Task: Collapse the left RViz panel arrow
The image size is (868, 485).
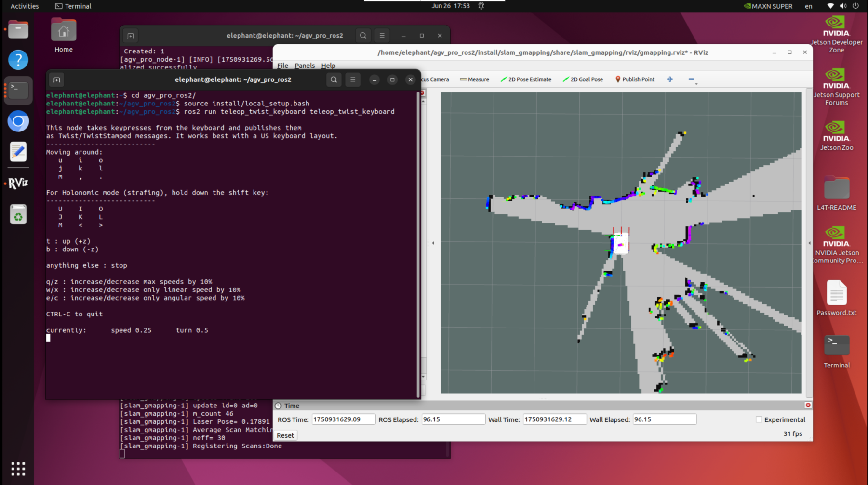Action: tap(433, 243)
